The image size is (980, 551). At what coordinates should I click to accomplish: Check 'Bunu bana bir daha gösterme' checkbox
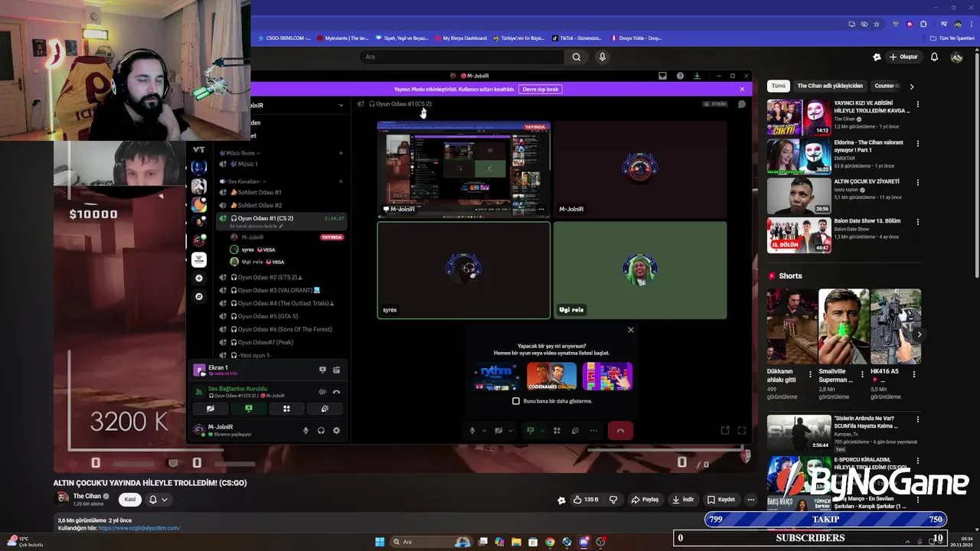point(516,401)
